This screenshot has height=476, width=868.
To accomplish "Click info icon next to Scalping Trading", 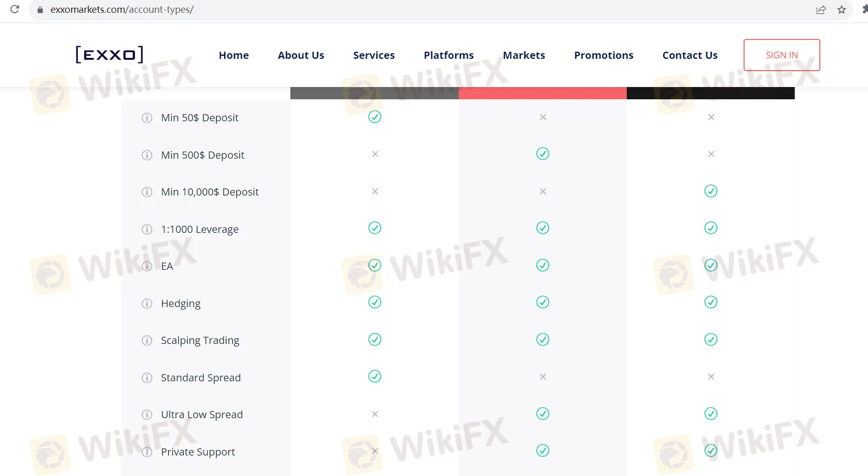I will click(x=147, y=340).
